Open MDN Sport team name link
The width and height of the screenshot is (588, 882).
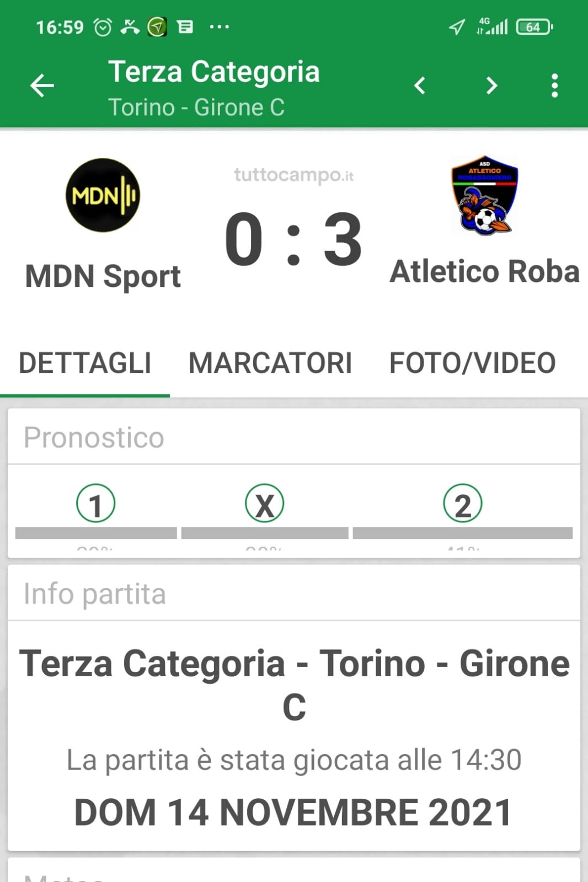[x=103, y=276]
